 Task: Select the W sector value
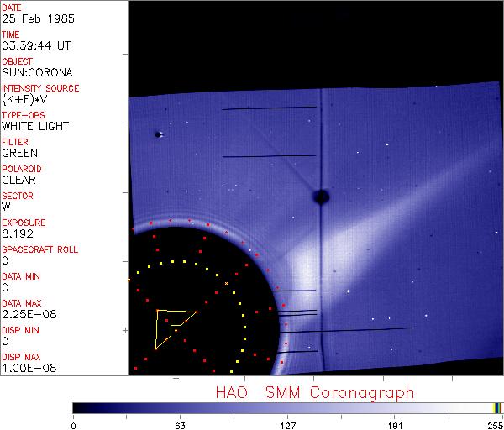coord(6,207)
